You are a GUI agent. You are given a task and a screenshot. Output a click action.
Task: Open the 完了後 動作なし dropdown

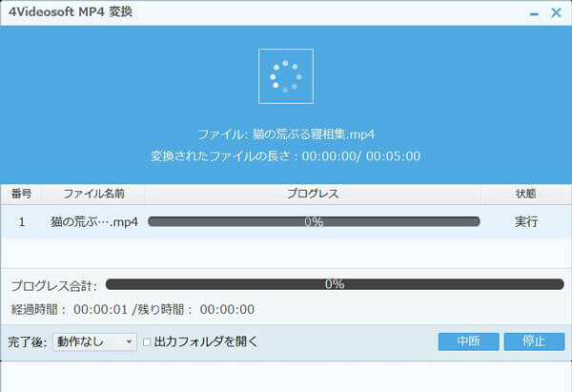point(95,341)
